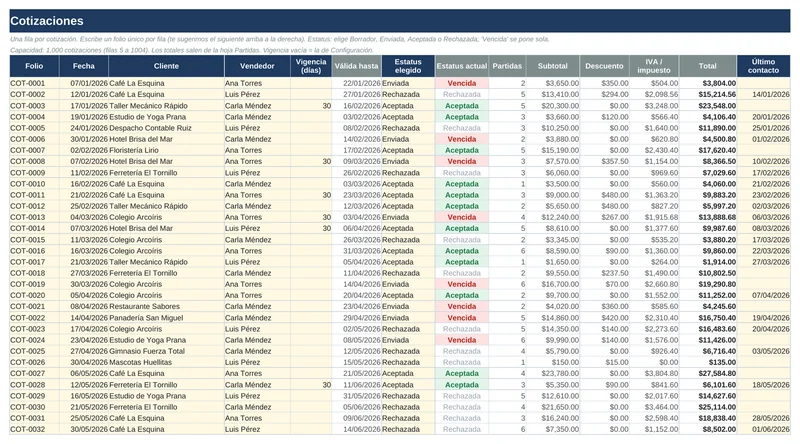
Task: Select Estatus elegido cell of COT-0027
Action: [x=408, y=374]
